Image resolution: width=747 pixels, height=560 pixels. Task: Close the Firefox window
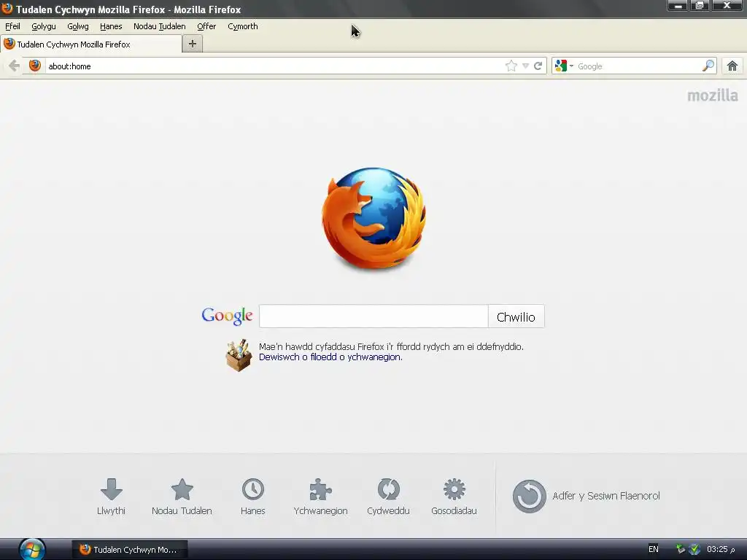(x=727, y=6)
